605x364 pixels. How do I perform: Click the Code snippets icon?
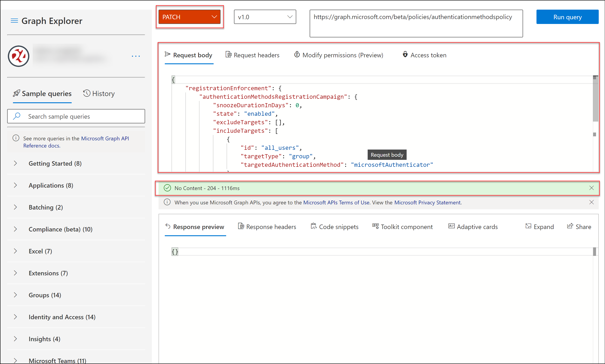(313, 226)
